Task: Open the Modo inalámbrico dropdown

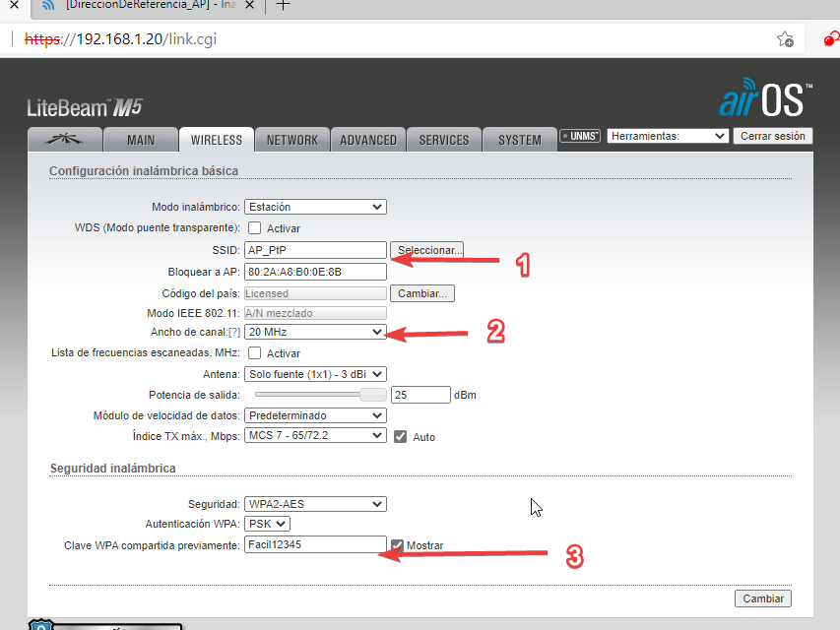Action: 315,207
